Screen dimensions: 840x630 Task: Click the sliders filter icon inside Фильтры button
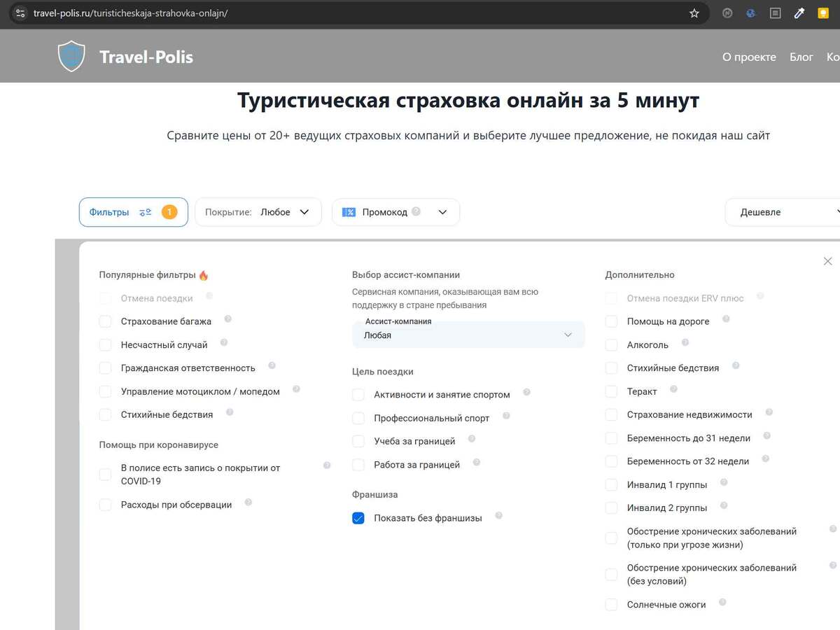143,211
